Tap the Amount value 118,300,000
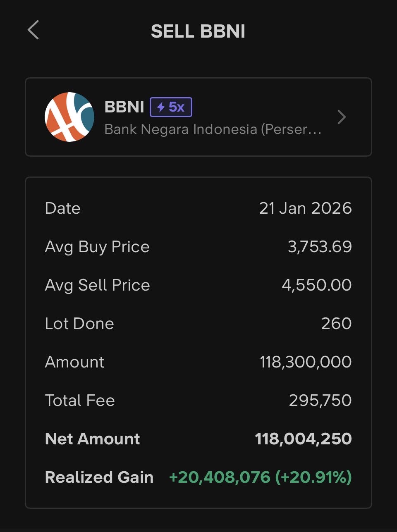The width and height of the screenshot is (397, 532). 306,362
